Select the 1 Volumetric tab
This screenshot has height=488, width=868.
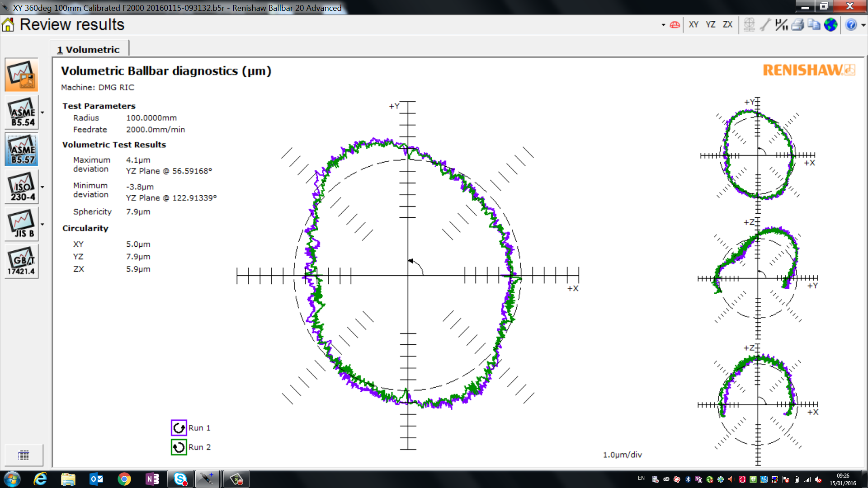(89, 49)
